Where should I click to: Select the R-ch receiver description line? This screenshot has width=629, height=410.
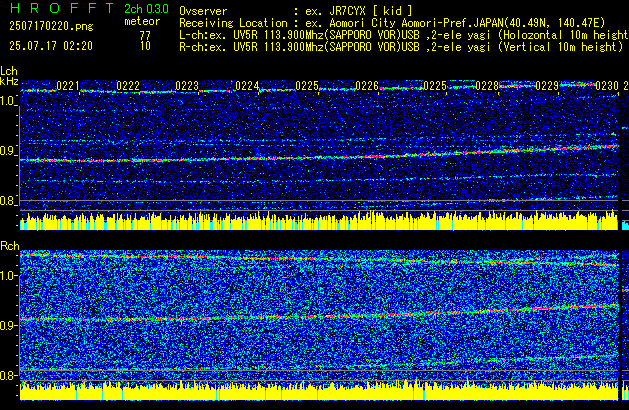pyautogui.click(x=401, y=47)
